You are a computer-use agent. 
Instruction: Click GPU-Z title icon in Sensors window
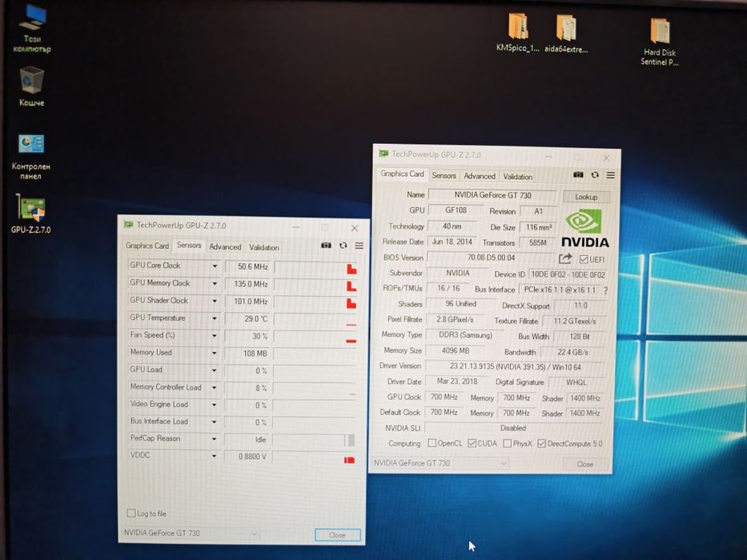coord(128,225)
